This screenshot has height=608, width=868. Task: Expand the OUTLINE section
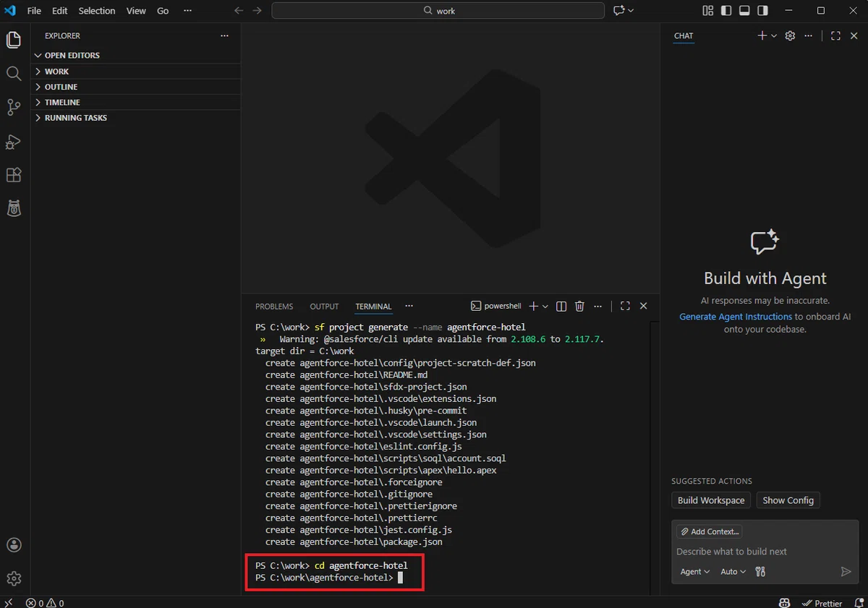coord(137,87)
